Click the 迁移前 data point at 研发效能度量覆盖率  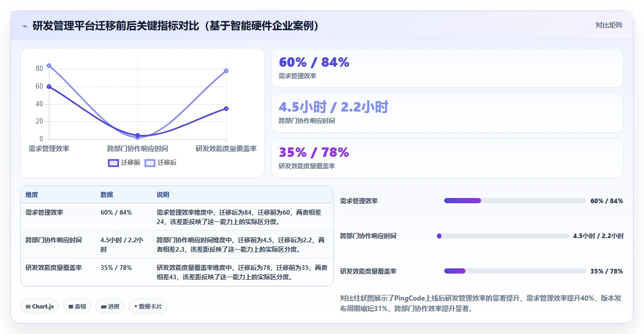click(x=226, y=108)
